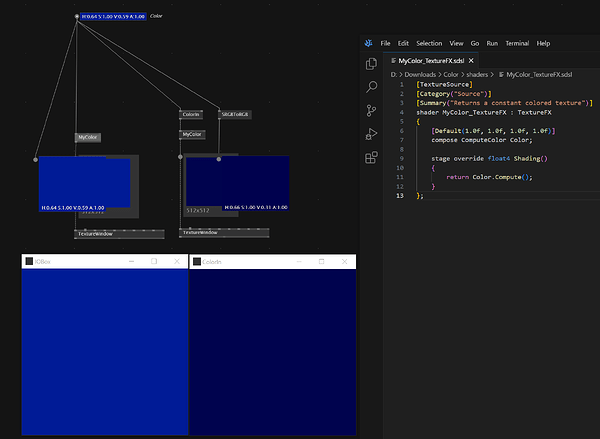Open the Explorer view in activity bar
The height and width of the screenshot is (439, 600).
click(x=371, y=64)
